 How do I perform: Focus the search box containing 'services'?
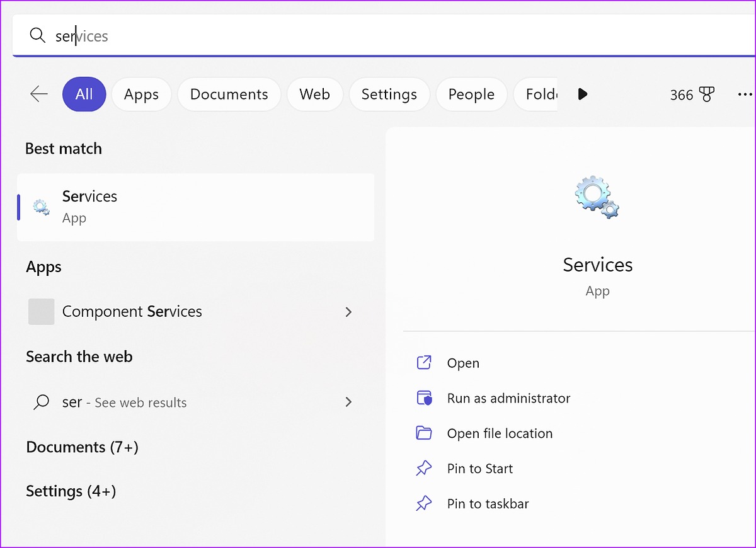click(384, 36)
